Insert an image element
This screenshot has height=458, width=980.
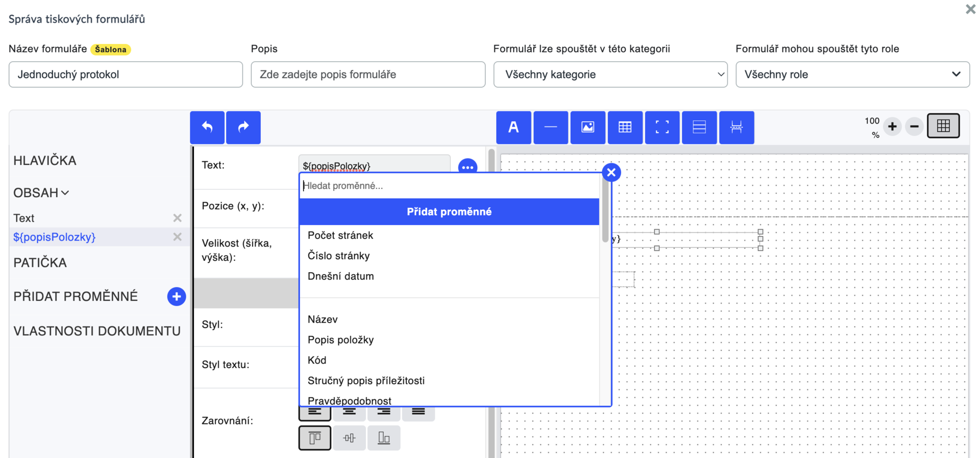588,127
